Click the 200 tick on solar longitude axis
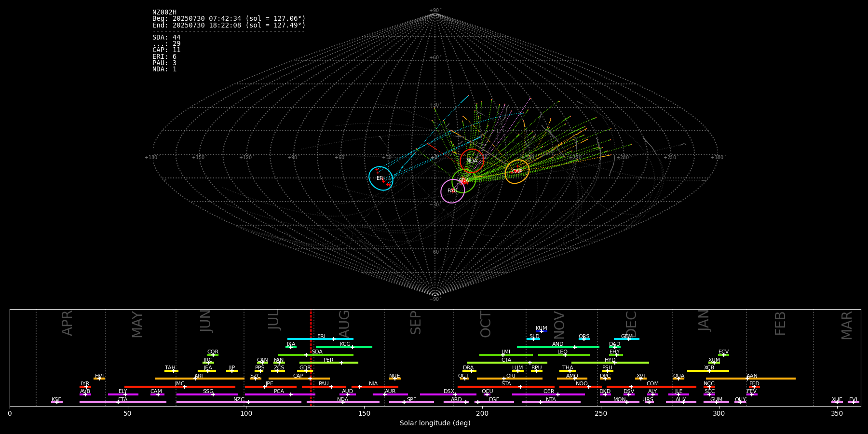The height and width of the screenshot is (434, 868). 482,413
